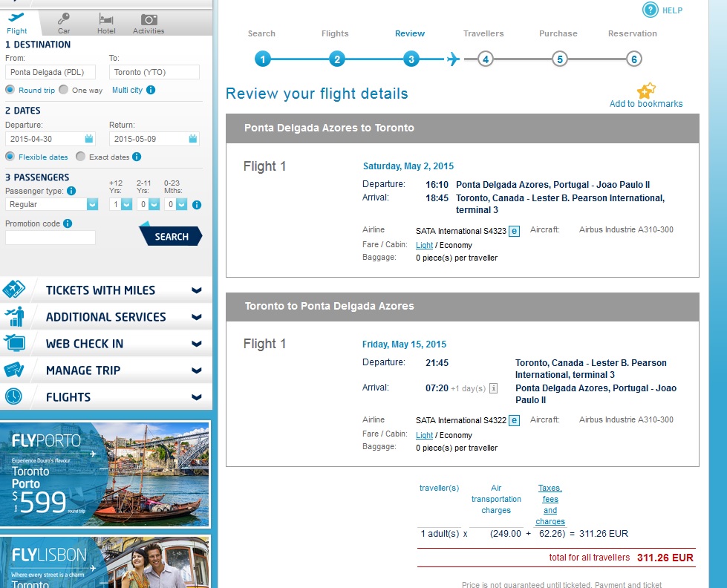The height and width of the screenshot is (588, 727).
Task: Click the Promotion code input field
Action: click(50, 238)
